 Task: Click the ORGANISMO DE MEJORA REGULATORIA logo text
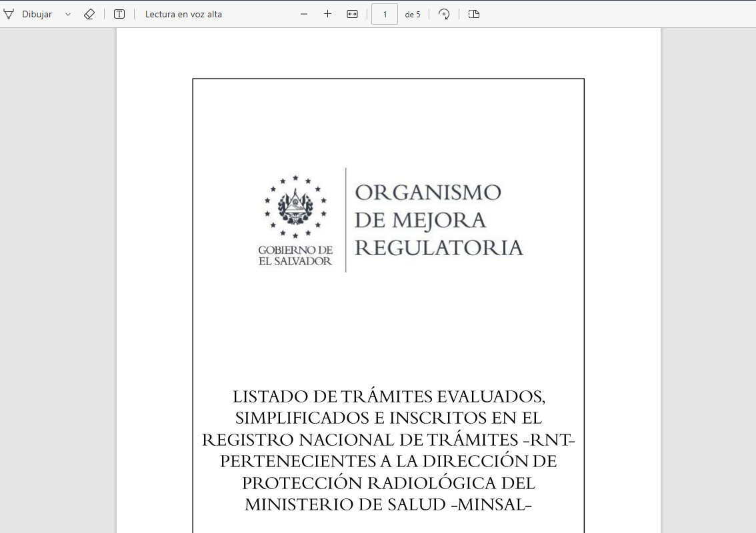(x=439, y=220)
